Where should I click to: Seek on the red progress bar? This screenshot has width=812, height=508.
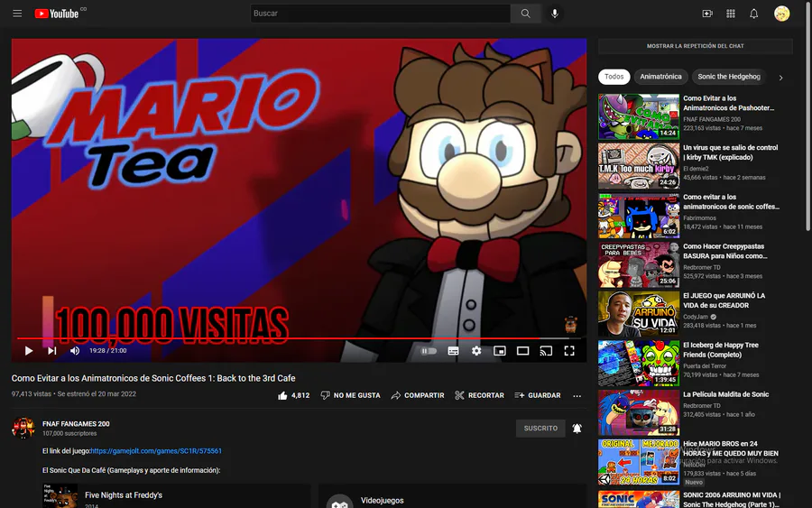pyautogui.click(x=299, y=338)
